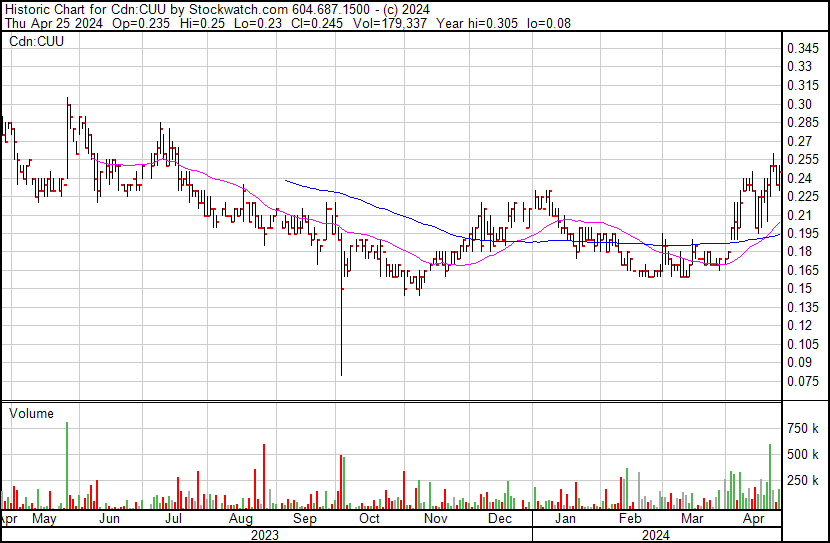Click the tall red volume bar in mid-August
The height and width of the screenshot is (543, 830).
coord(264,477)
